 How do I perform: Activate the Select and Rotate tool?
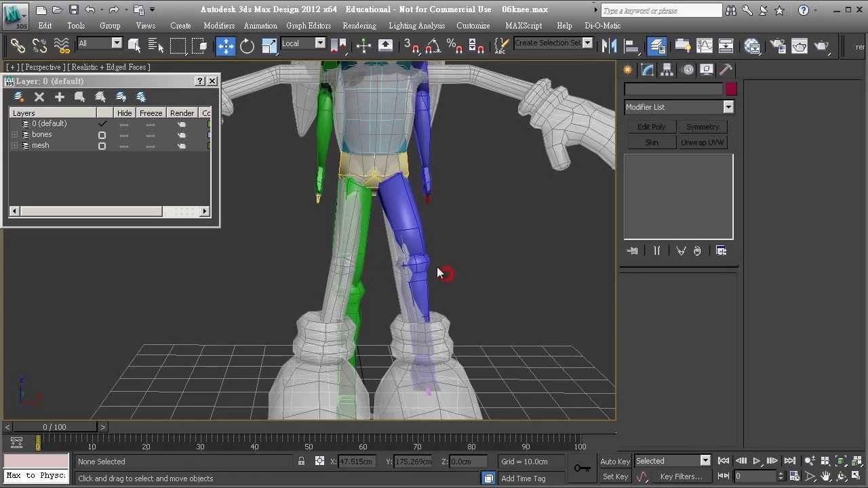click(x=248, y=45)
